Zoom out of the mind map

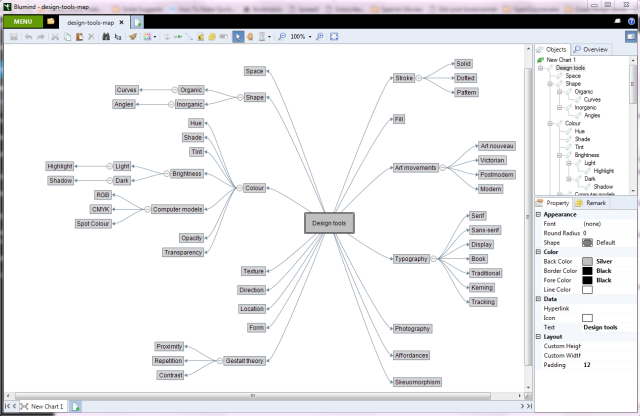pos(282,37)
